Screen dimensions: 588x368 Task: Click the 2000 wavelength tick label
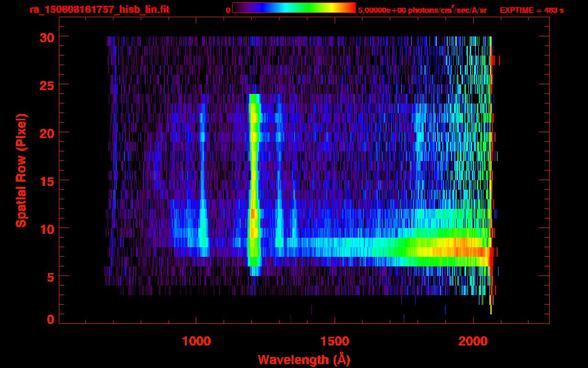click(473, 341)
